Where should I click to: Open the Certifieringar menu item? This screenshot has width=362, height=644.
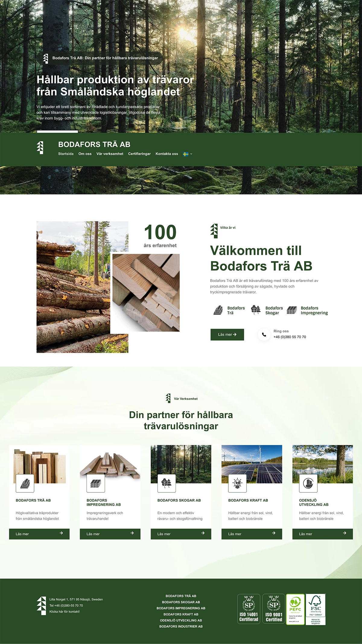tap(139, 154)
